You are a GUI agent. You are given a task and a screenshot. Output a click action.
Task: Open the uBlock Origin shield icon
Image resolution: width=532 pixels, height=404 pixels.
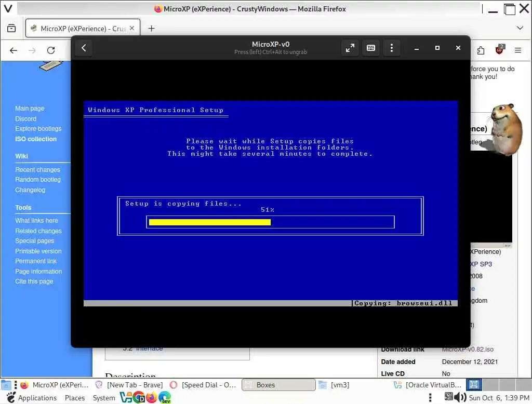[x=499, y=50]
